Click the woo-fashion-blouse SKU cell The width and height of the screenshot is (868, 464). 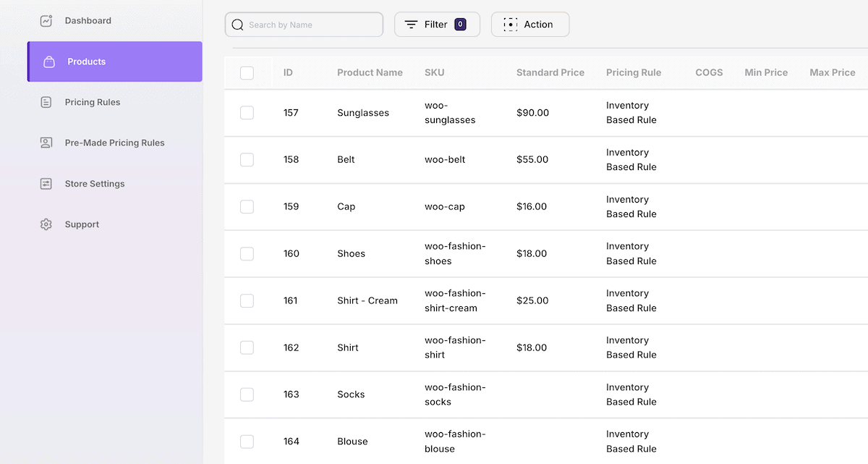pos(455,442)
